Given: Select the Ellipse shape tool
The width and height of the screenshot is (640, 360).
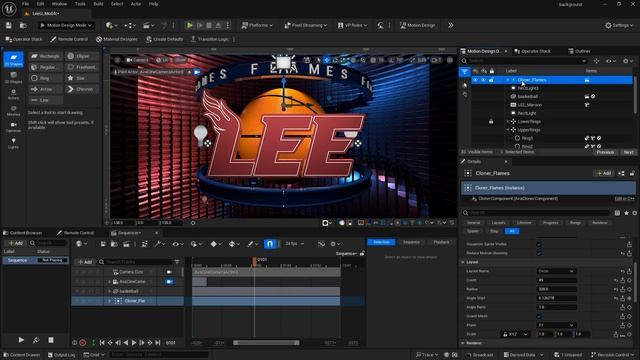Looking at the screenshot, I should click(83, 56).
